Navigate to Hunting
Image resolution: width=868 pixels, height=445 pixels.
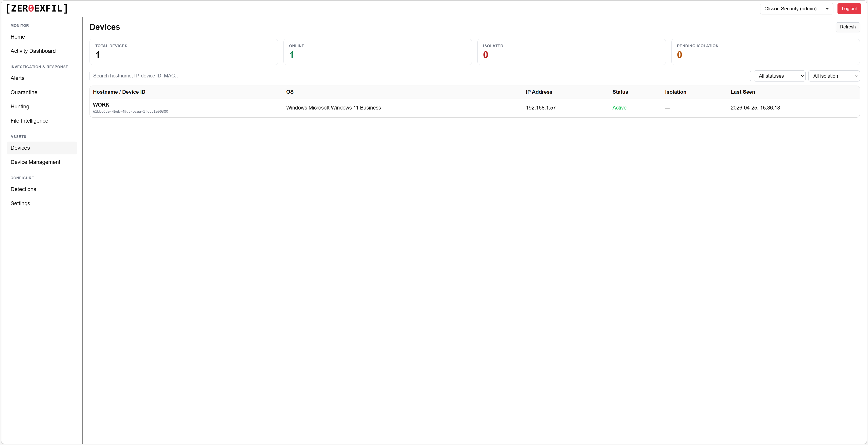tap(20, 106)
